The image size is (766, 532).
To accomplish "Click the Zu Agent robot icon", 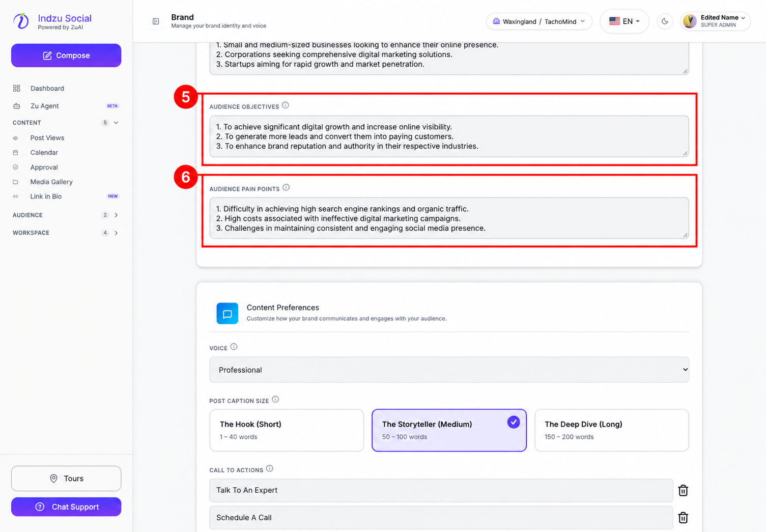I will point(17,106).
